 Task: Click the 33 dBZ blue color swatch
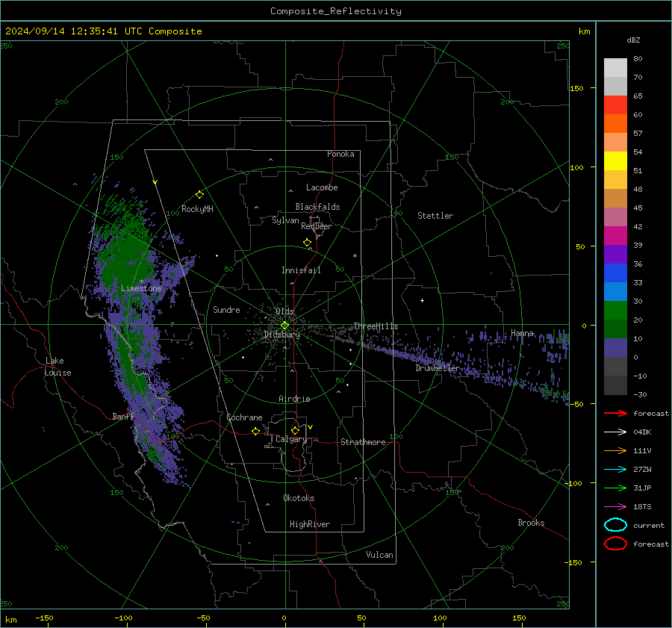coord(615,273)
